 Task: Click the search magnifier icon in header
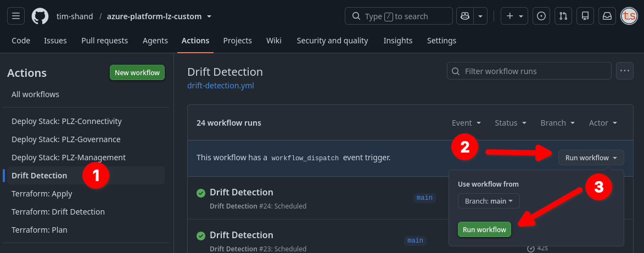tap(356, 16)
